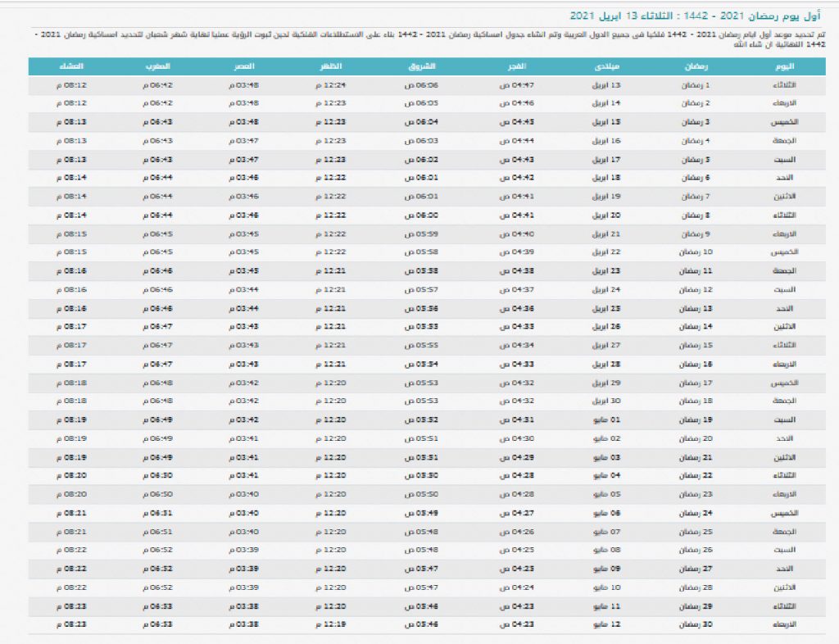The width and height of the screenshot is (839, 644).
Task: Select the date cell '01 مايو'
Action: tap(607, 420)
